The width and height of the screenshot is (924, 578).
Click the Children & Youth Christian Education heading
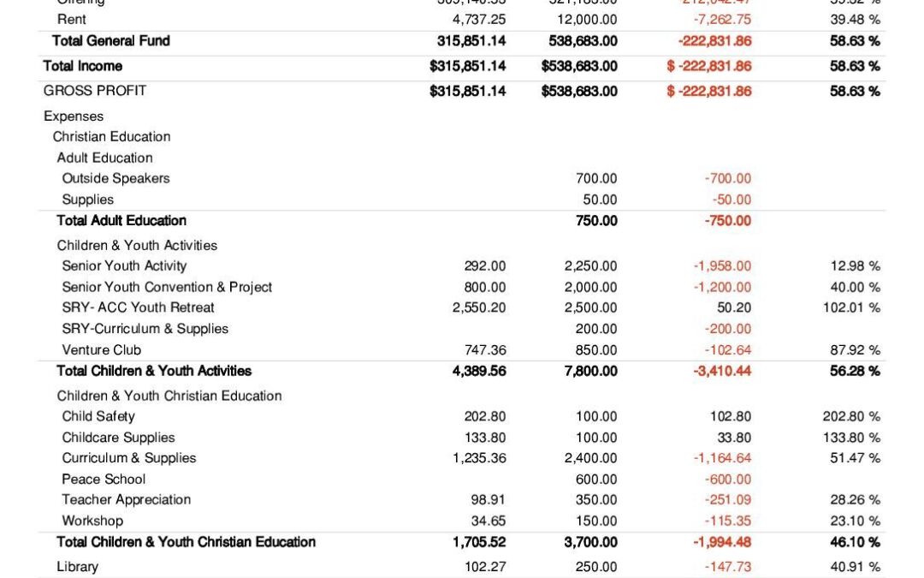point(169,396)
